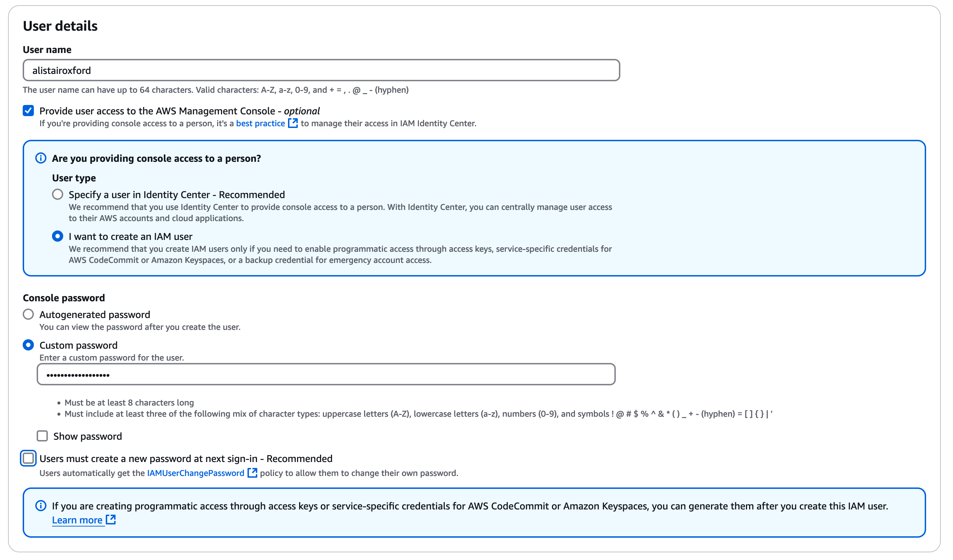Click the user name field showing alistairoxford
953x560 pixels.
click(x=322, y=70)
